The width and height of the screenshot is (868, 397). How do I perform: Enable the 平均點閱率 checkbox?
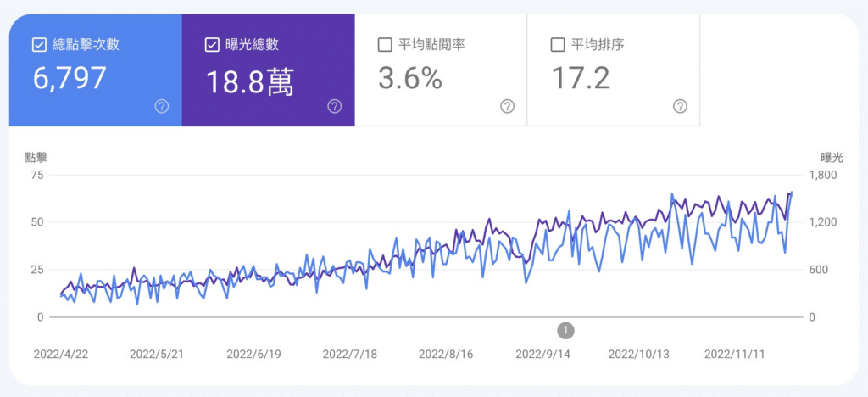(385, 44)
